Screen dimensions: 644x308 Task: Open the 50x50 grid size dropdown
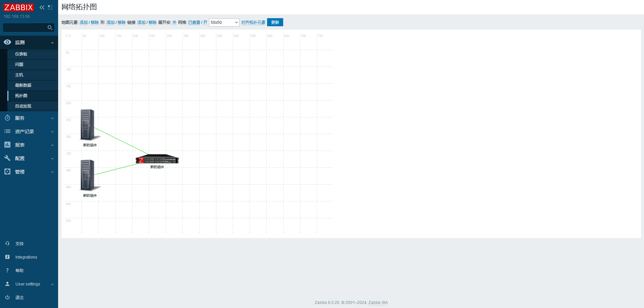[224, 23]
